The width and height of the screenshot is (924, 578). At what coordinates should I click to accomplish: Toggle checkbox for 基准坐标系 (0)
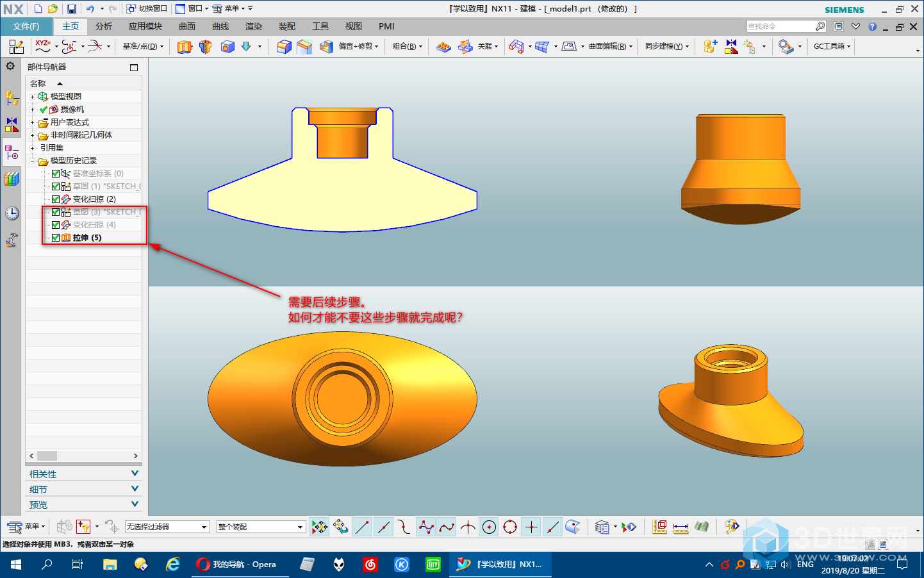pos(56,174)
